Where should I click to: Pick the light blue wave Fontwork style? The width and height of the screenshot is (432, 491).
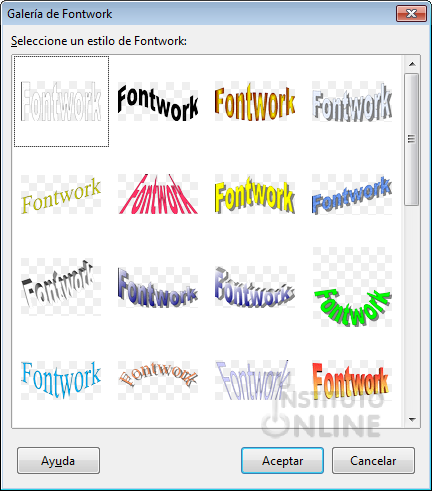click(61, 380)
